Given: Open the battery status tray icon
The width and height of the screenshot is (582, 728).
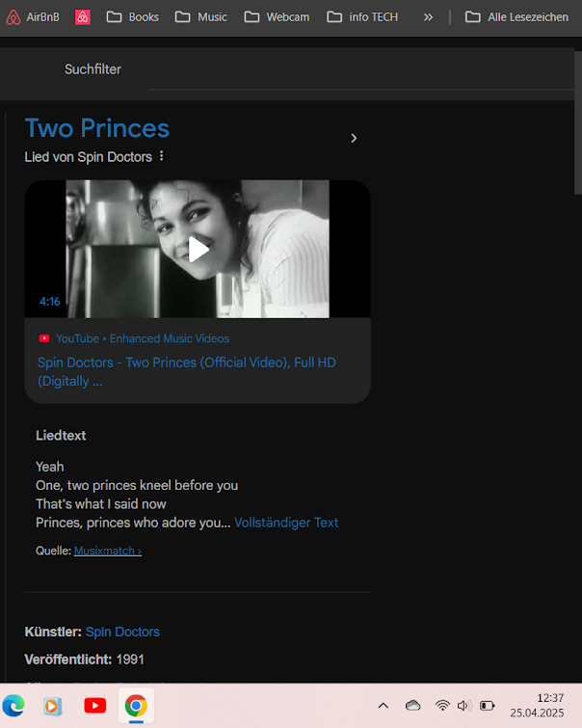Looking at the screenshot, I should point(487,706).
